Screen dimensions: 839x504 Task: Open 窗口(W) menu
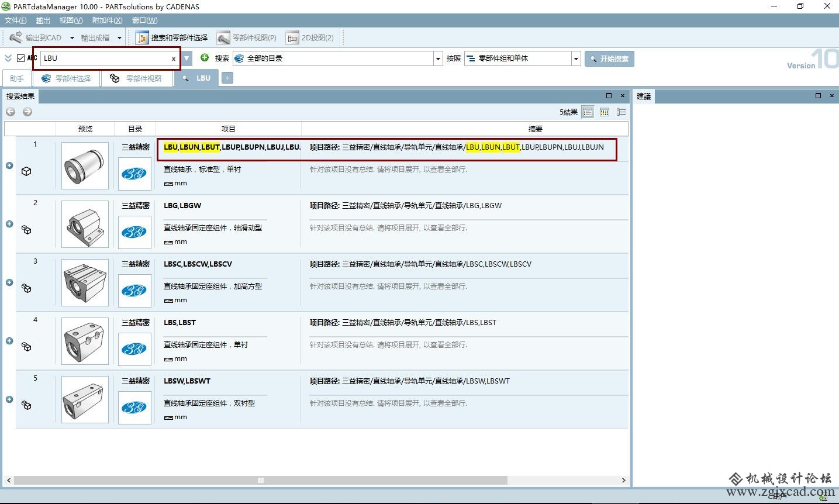(x=145, y=20)
